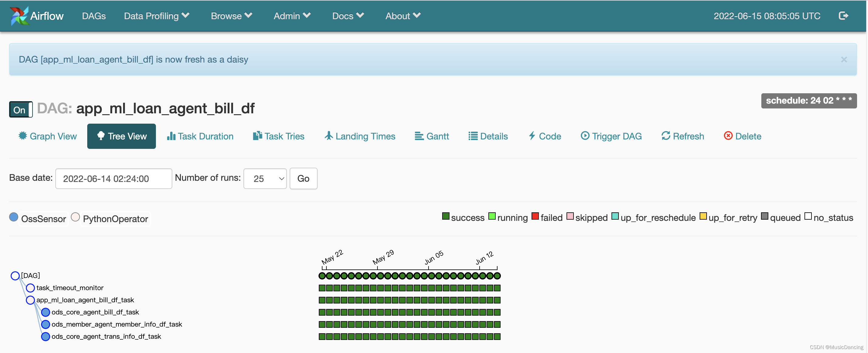Click the red Delete icon
868x353 pixels.
click(x=728, y=136)
